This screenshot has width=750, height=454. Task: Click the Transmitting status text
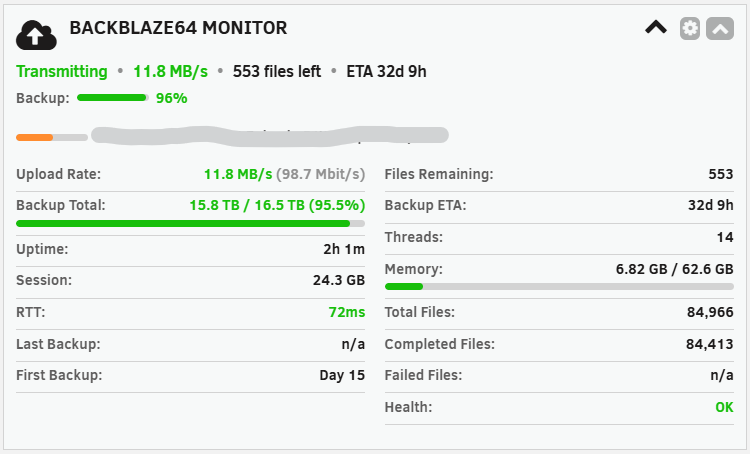point(62,71)
